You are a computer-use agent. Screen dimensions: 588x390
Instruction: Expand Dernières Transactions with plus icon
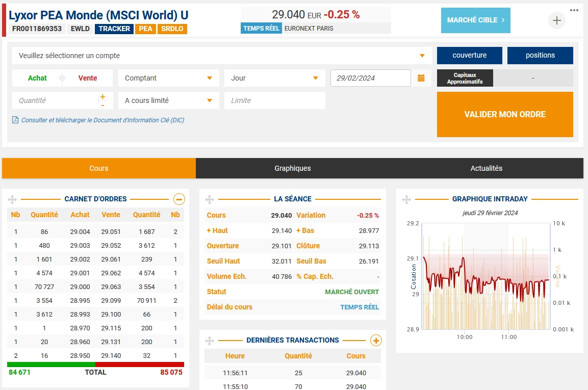(x=375, y=341)
